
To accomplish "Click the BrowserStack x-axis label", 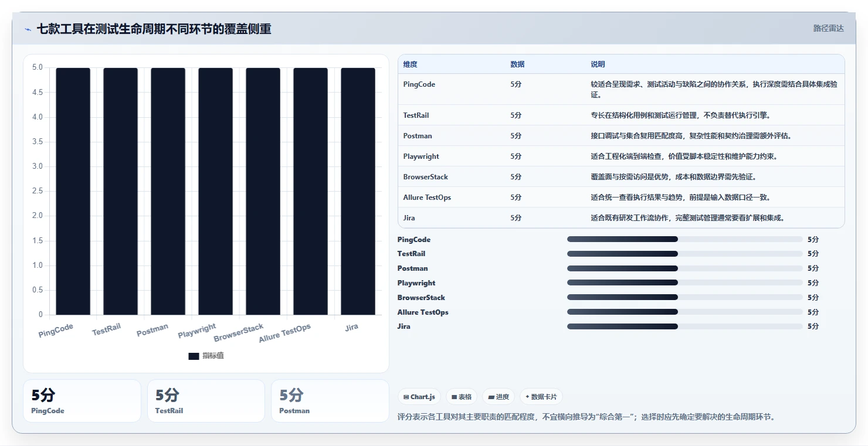I will pos(239,332).
